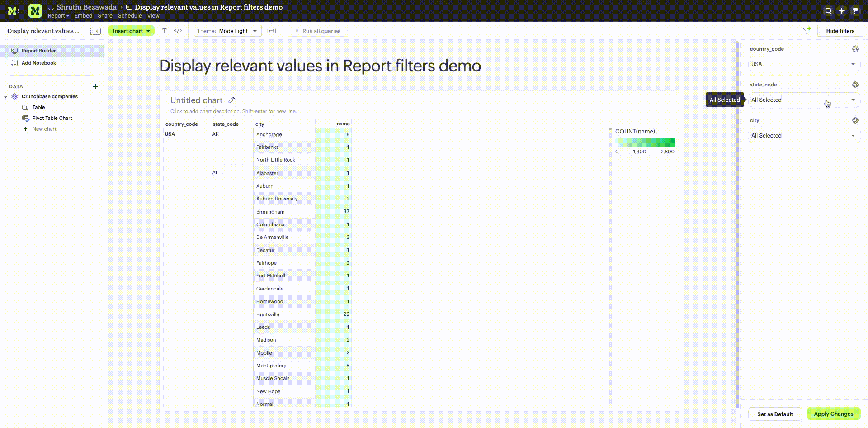This screenshot has height=428, width=868.
Task: Add new data with plus icon
Action: click(x=95, y=86)
